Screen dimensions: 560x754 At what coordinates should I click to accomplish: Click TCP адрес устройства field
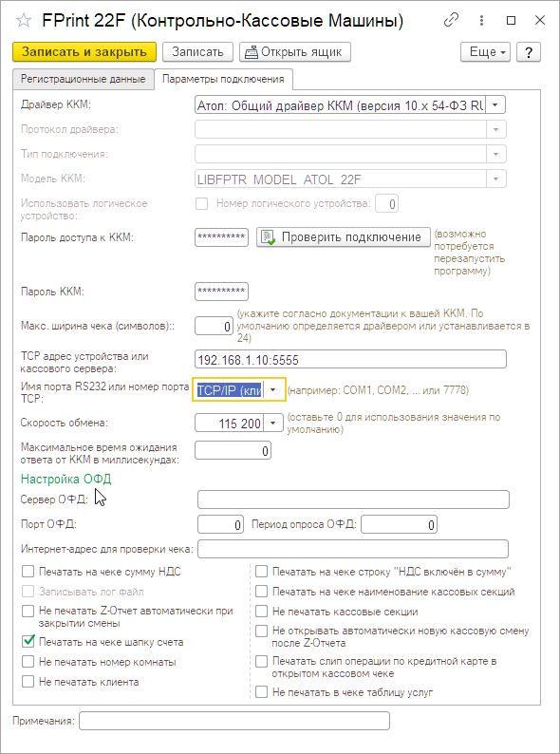point(350,359)
